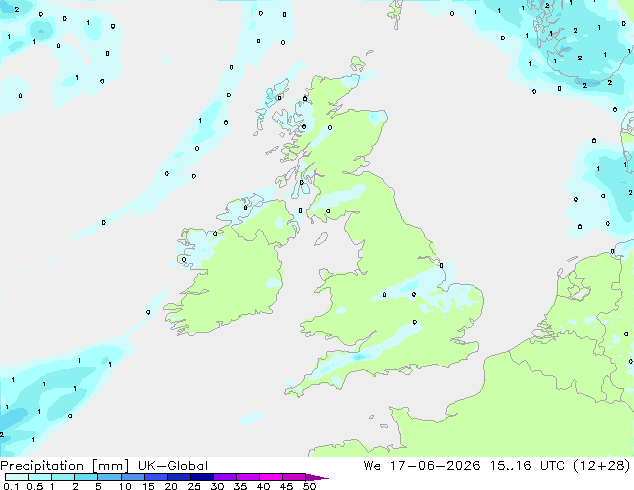Click the legend label '25'
Screen dimensions: 634x490
coord(194,486)
